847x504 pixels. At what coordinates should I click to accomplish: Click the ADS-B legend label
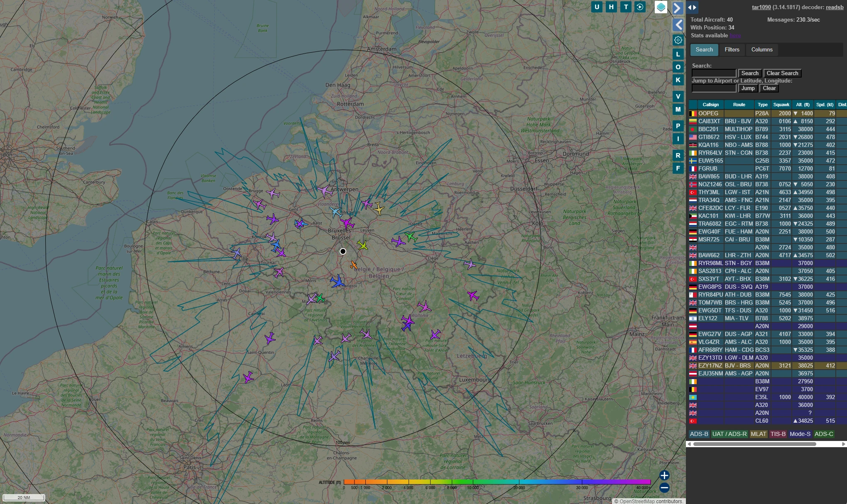(x=699, y=434)
